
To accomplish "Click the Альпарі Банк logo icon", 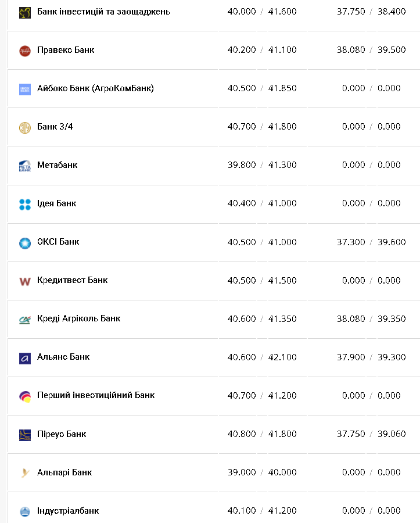I will 24,472.
